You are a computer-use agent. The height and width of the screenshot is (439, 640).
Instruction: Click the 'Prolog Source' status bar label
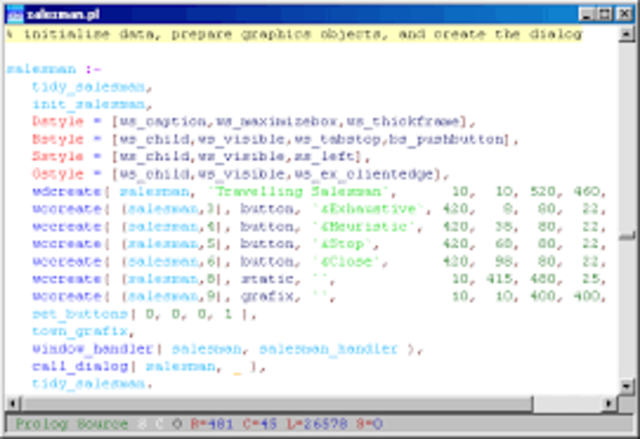pos(72,424)
